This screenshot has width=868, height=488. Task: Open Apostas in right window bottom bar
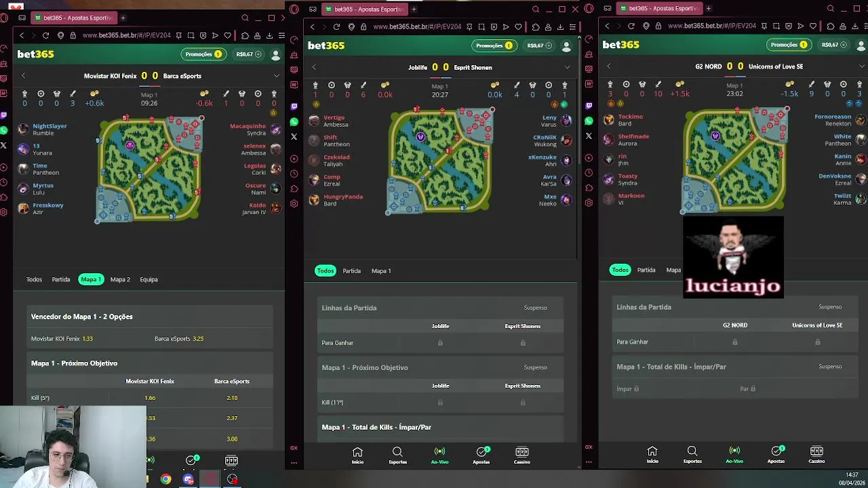(776, 455)
